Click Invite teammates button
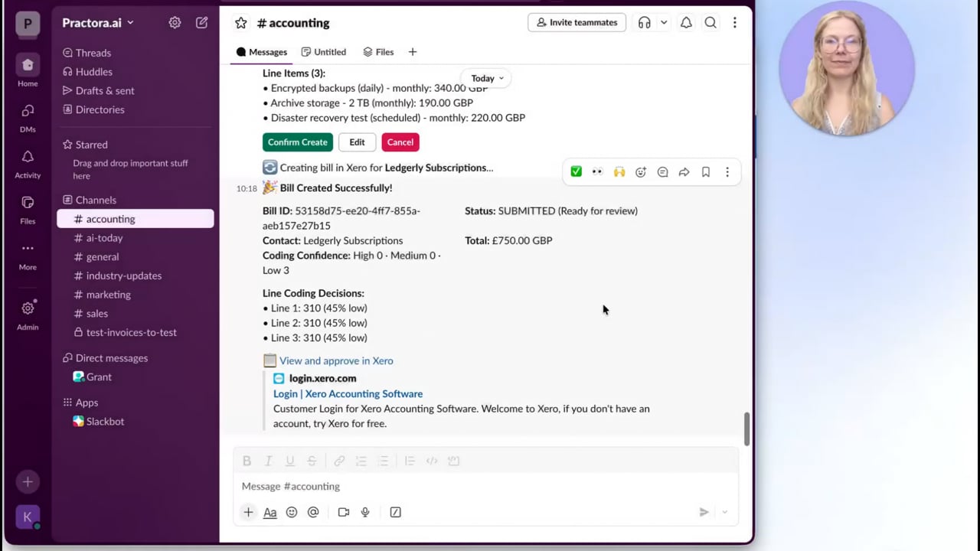Viewport: 980px width, 551px height. [x=577, y=23]
